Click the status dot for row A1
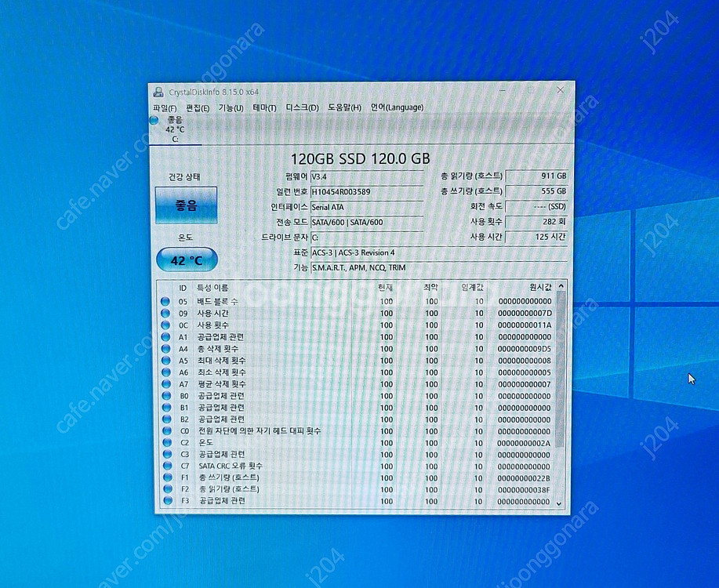719x588 pixels. tap(165, 337)
